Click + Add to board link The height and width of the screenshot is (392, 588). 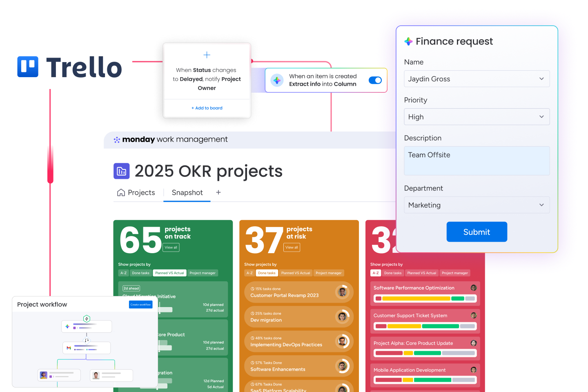(x=207, y=108)
